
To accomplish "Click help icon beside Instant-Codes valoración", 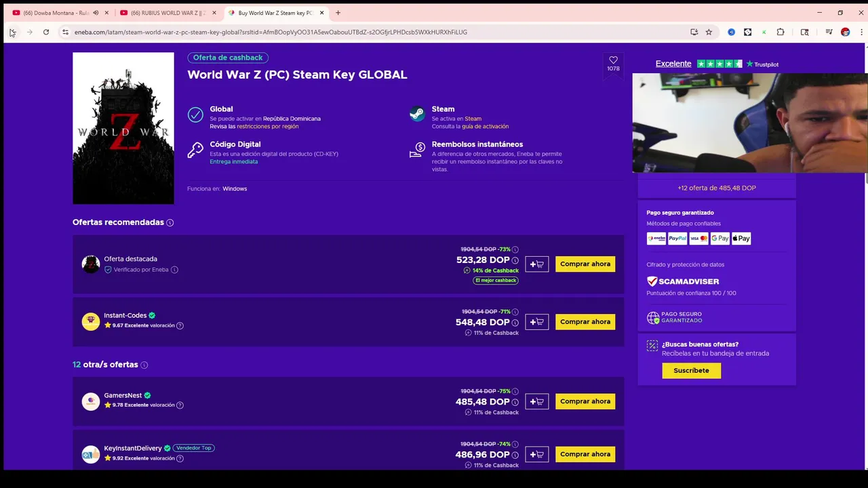I will point(180,326).
